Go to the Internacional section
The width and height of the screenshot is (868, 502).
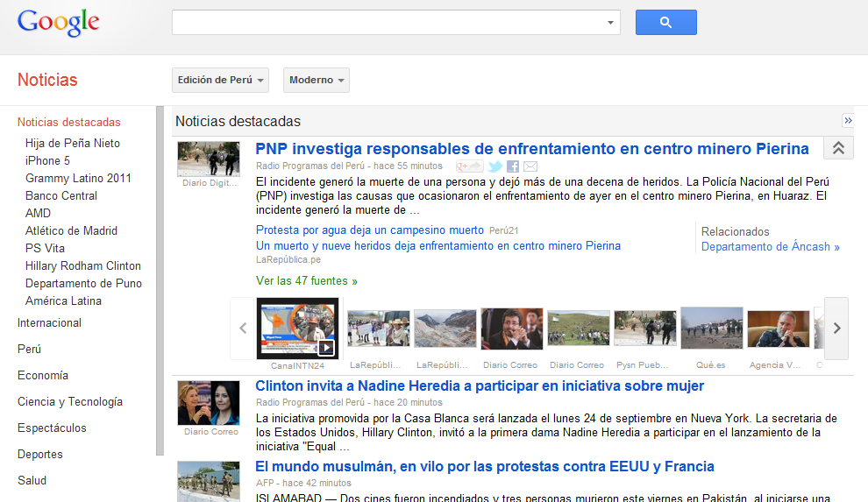coord(49,323)
